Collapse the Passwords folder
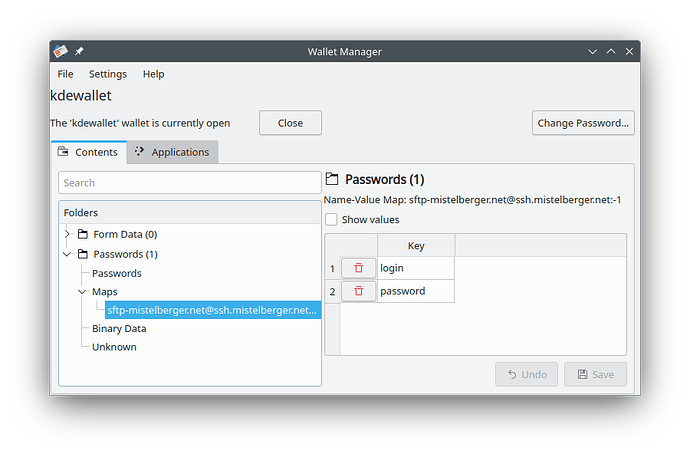This screenshot has width=690, height=453. [67, 254]
